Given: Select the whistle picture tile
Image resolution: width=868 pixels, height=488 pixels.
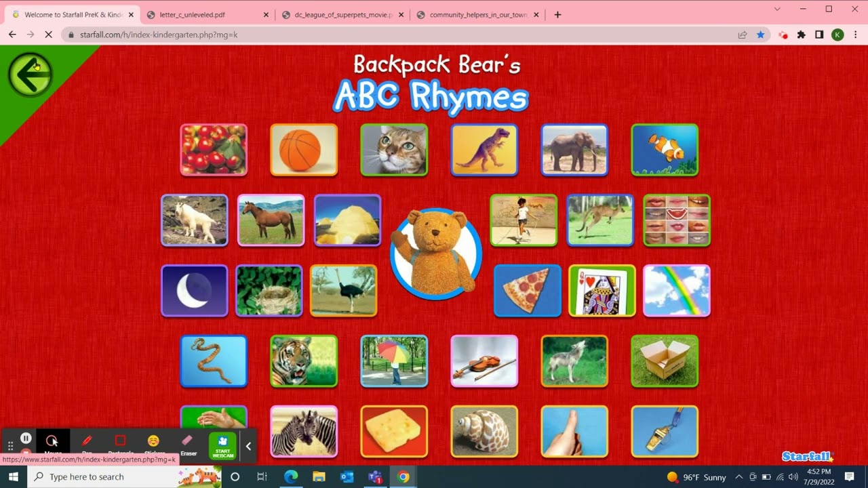Looking at the screenshot, I should tap(665, 432).
